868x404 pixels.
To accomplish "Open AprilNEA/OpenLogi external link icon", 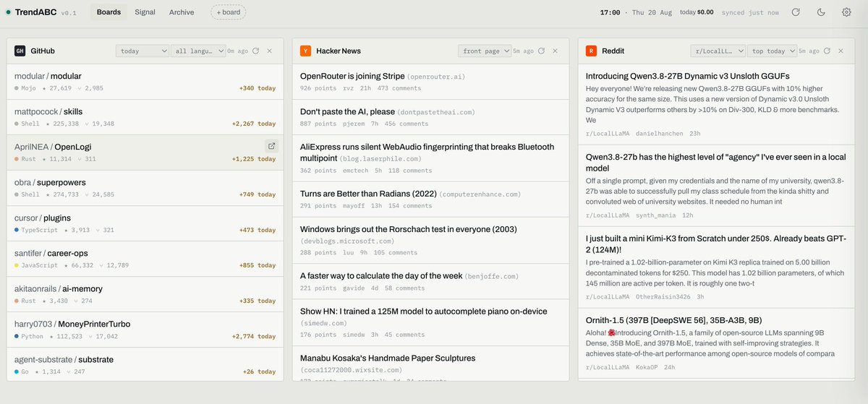I will point(271,146).
